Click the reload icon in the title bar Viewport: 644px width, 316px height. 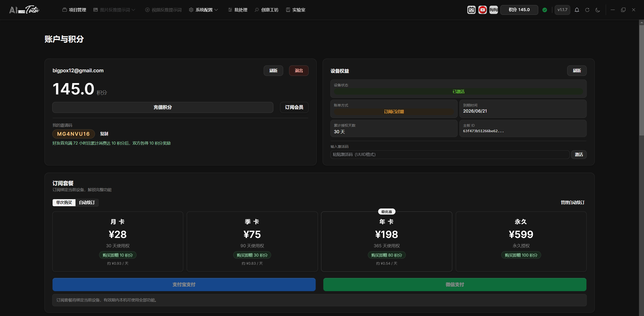[587, 10]
